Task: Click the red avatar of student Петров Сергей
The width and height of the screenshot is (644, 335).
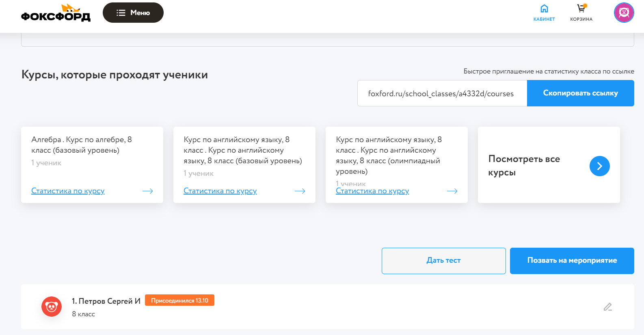Action: 52,307
